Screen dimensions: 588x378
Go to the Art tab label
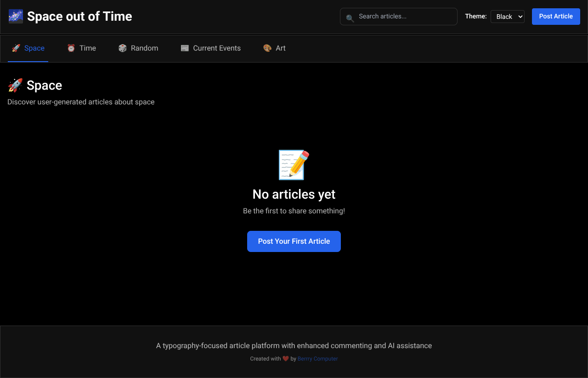click(280, 48)
